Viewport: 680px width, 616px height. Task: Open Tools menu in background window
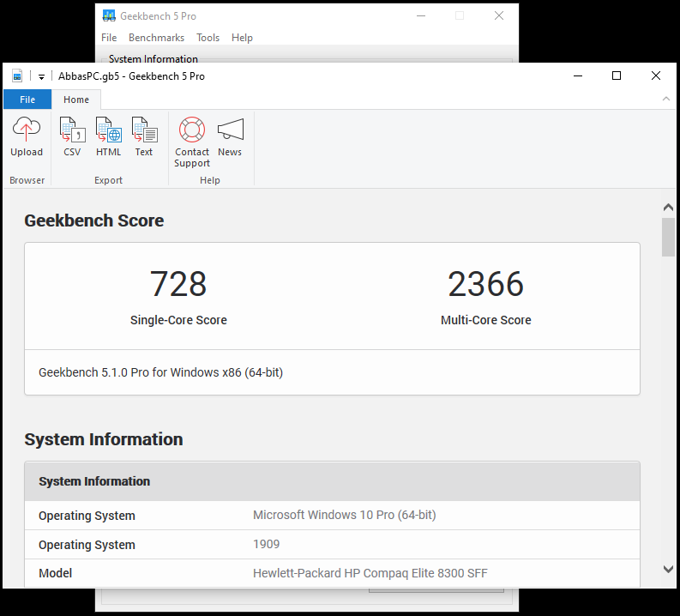tap(208, 38)
